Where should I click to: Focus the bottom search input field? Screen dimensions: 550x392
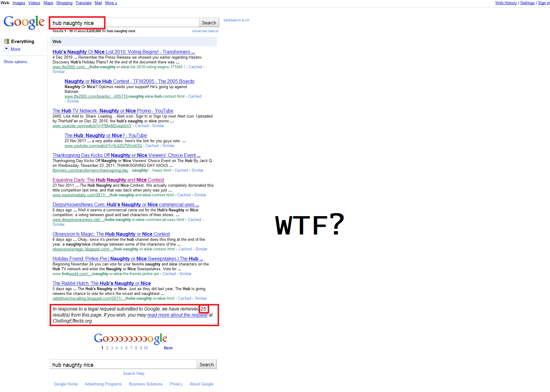[123, 364]
